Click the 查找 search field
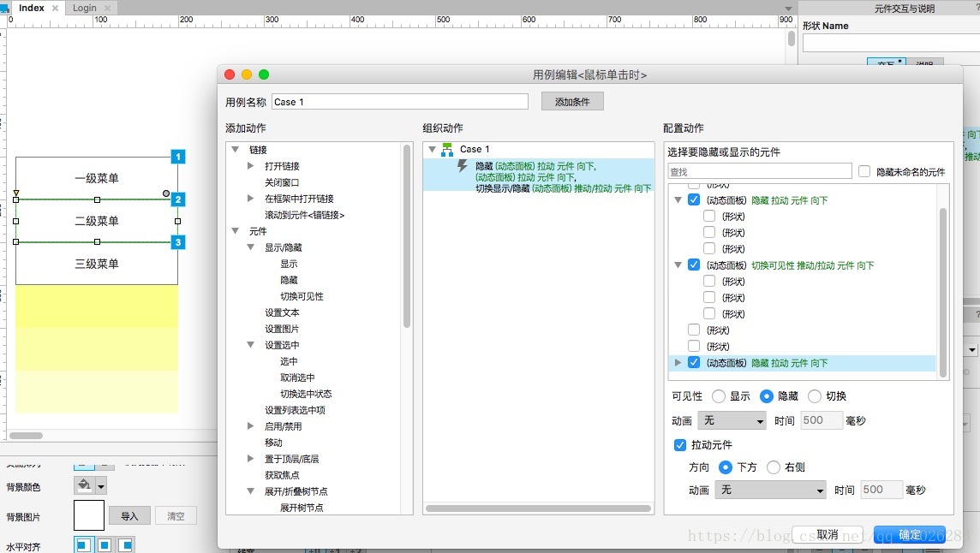Viewport: 980px width, 553px height. tap(759, 172)
